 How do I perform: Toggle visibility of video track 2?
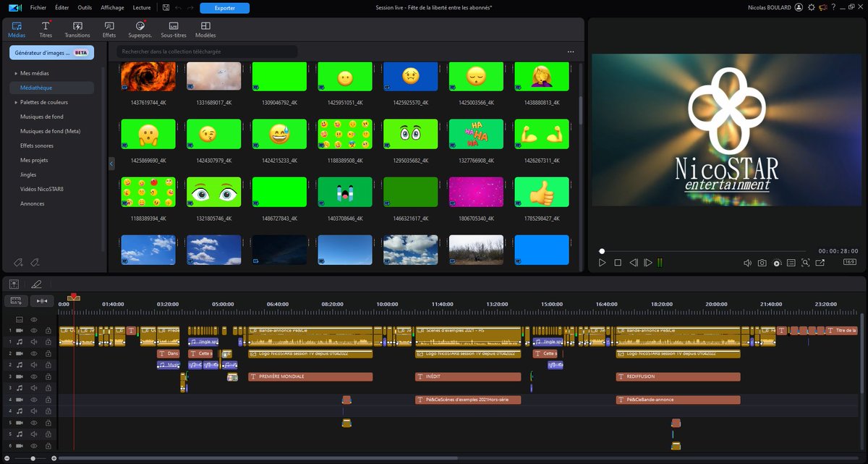34,353
